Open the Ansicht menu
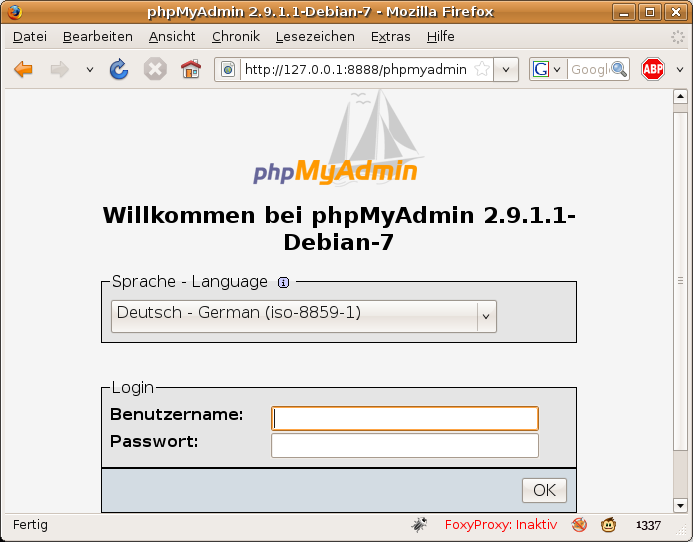Screen dimensions: 693x542 [172, 36]
